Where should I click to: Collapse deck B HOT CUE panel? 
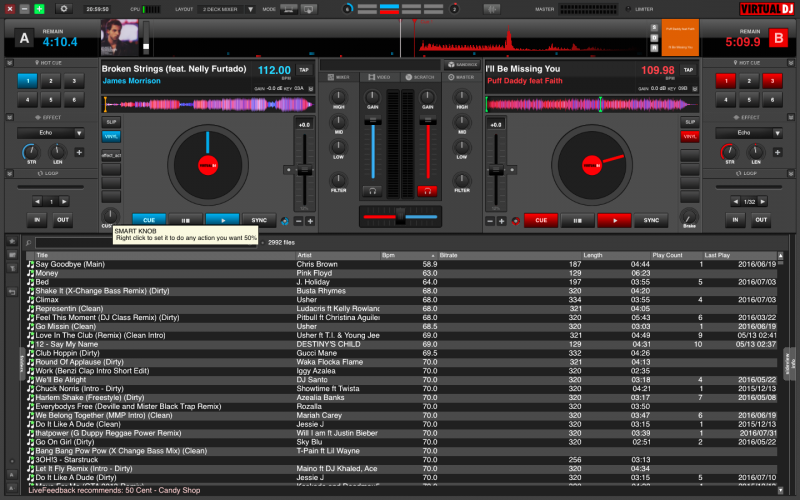[791, 63]
